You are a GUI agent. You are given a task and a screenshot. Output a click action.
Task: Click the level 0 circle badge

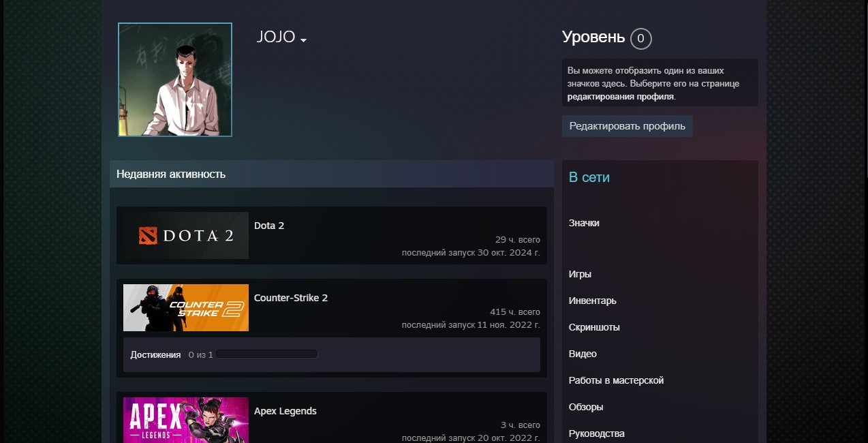(641, 39)
